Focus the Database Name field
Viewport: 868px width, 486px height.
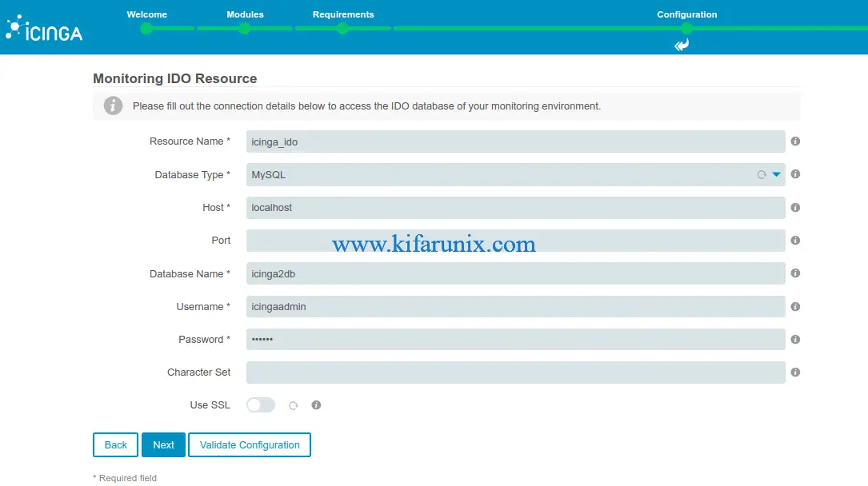[515, 273]
